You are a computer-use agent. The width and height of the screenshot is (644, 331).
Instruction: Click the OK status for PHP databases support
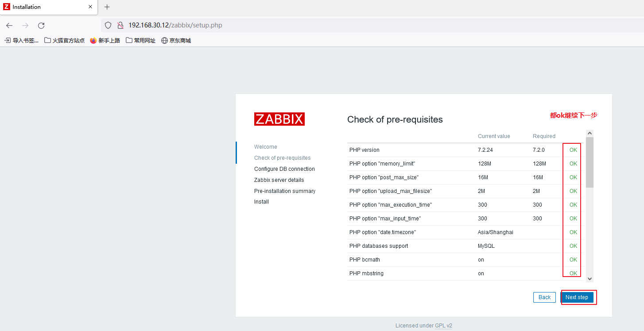pyautogui.click(x=573, y=246)
